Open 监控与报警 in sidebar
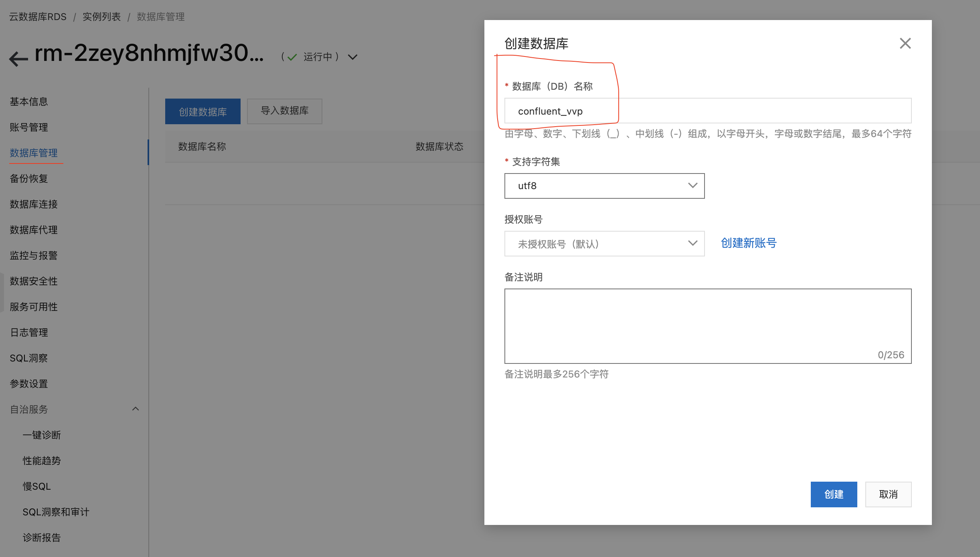Viewport: 980px width, 557px height. click(x=34, y=256)
